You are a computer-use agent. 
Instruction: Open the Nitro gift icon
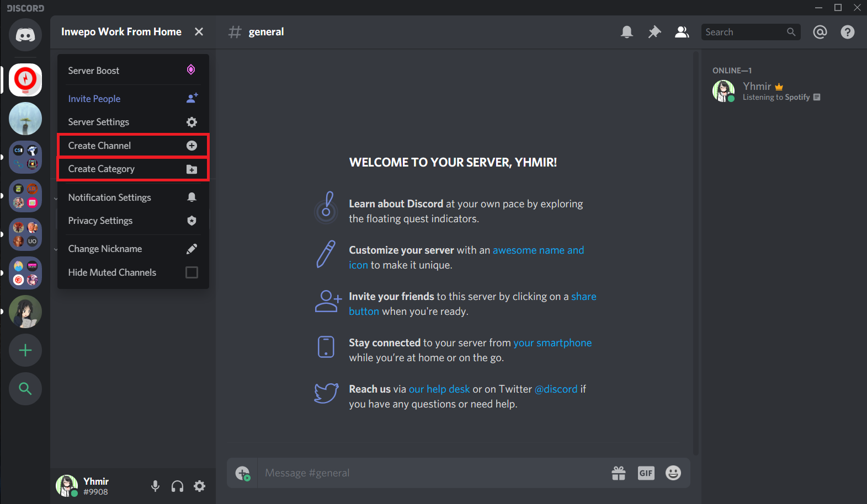click(x=619, y=473)
